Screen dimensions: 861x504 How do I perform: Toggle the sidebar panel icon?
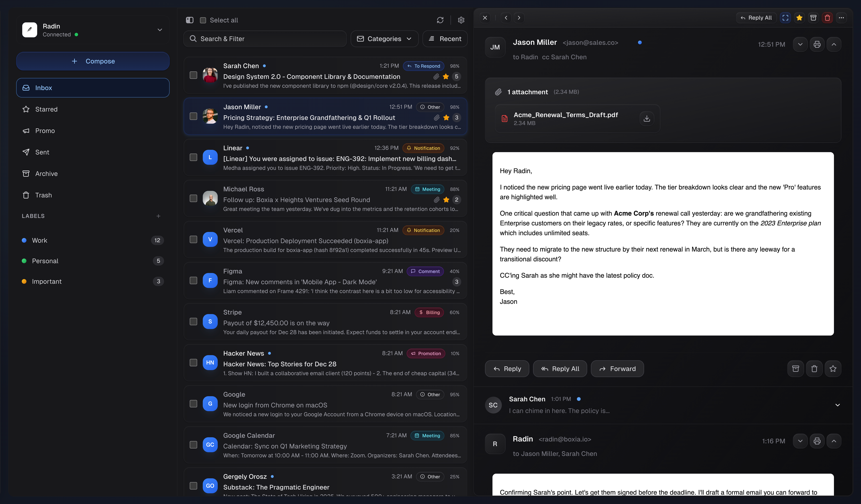pos(190,20)
